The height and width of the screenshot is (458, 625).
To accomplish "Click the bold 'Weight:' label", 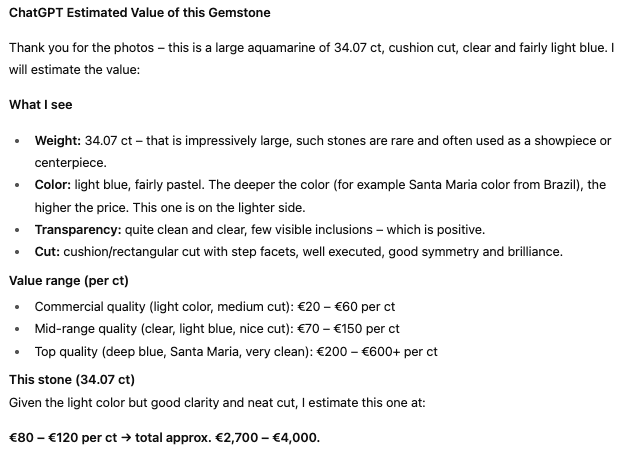I will [58, 141].
